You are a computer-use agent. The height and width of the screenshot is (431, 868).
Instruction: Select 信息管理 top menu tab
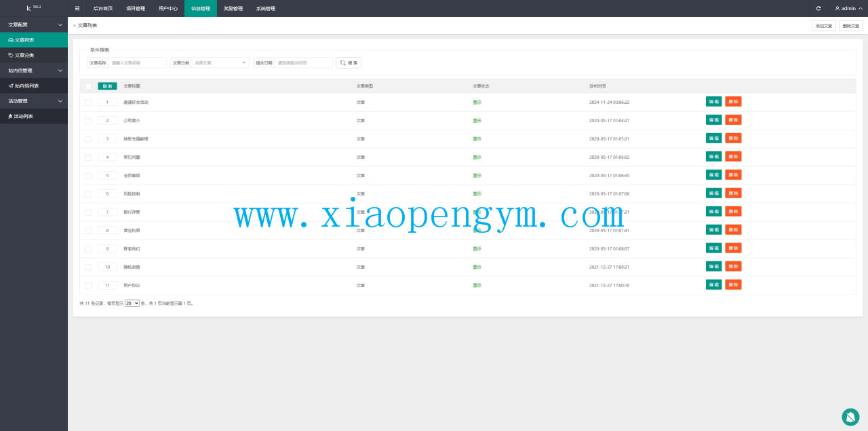point(201,8)
